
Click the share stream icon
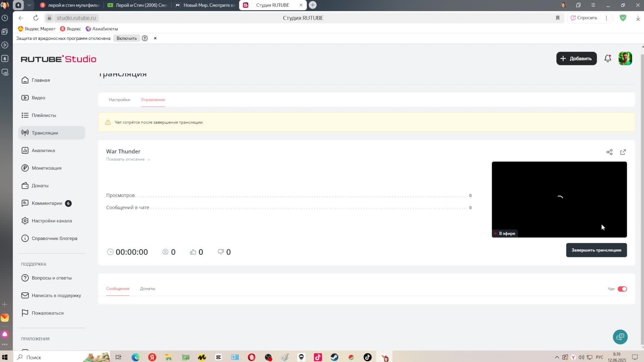(609, 152)
